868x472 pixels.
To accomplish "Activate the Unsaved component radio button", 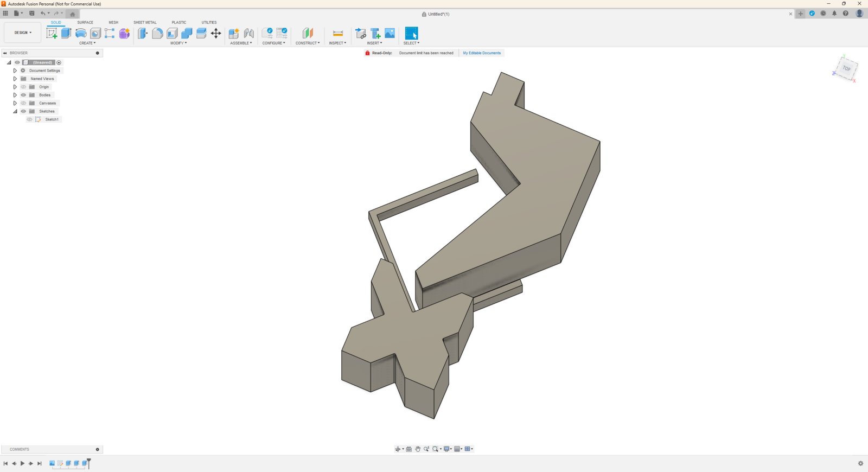I will pos(59,62).
